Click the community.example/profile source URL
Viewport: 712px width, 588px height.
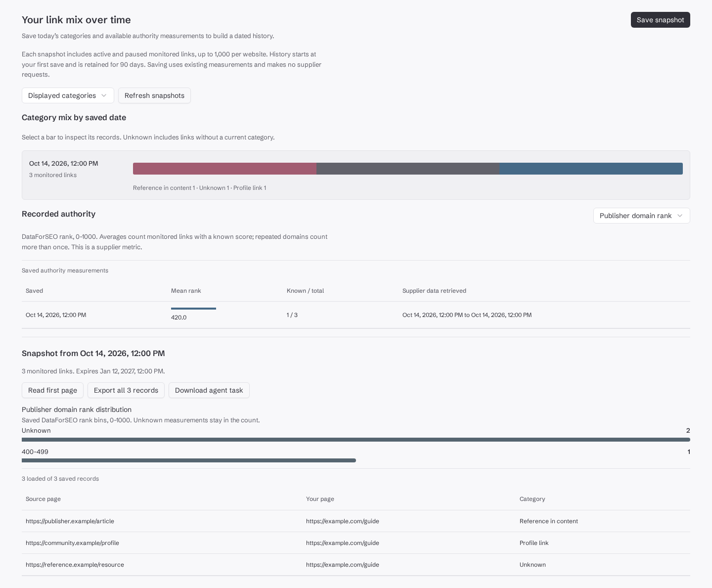[72, 543]
